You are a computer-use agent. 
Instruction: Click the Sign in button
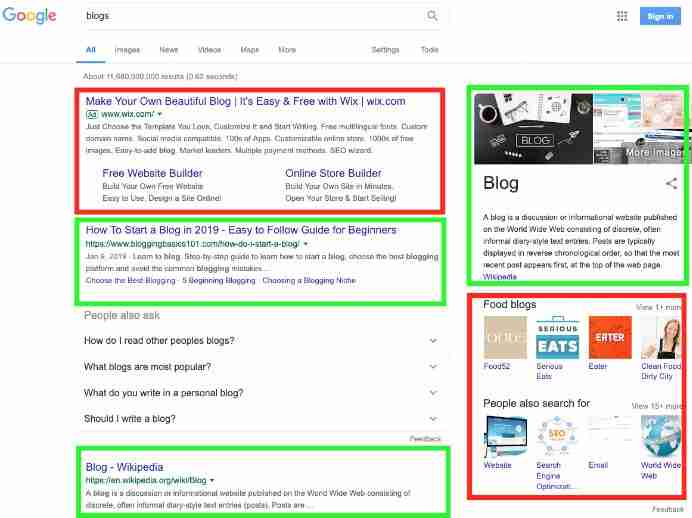pyautogui.click(x=660, y=16)
